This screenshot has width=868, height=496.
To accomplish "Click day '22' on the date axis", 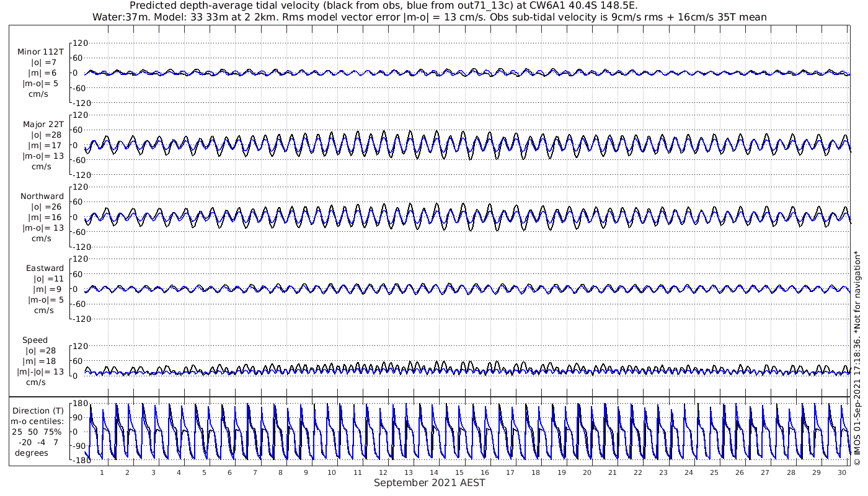I will pos(638,472).
